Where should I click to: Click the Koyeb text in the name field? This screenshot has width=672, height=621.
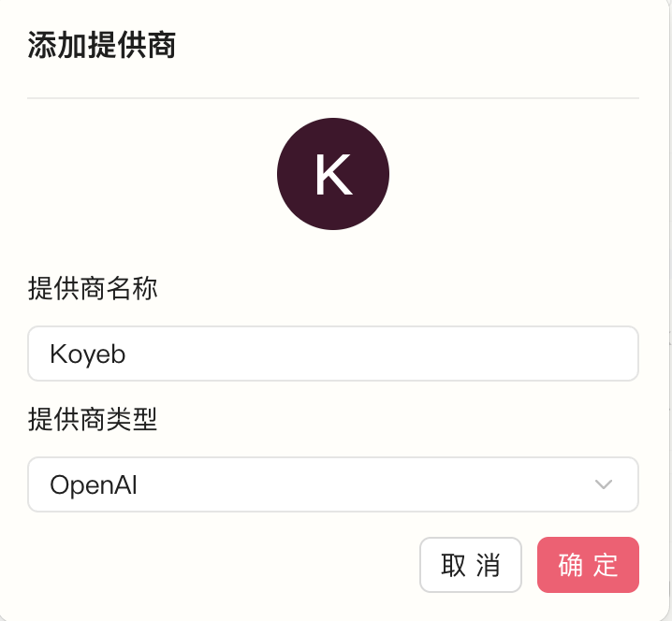[x=87, y=354]
